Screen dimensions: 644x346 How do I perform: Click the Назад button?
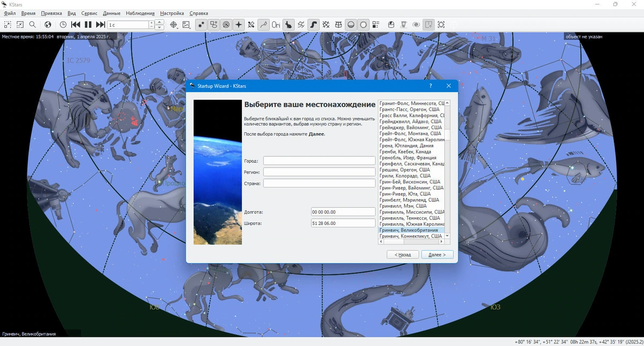[402, 254]
